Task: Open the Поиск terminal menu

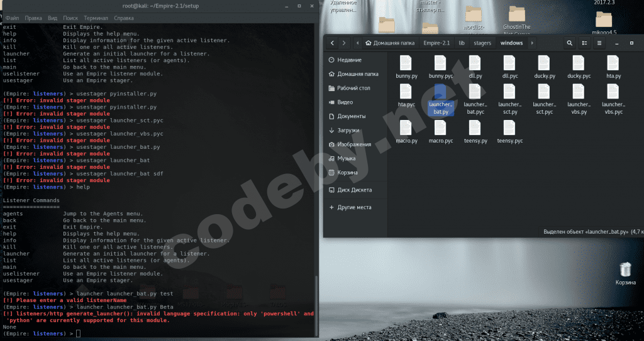Action: coord(70,18)
